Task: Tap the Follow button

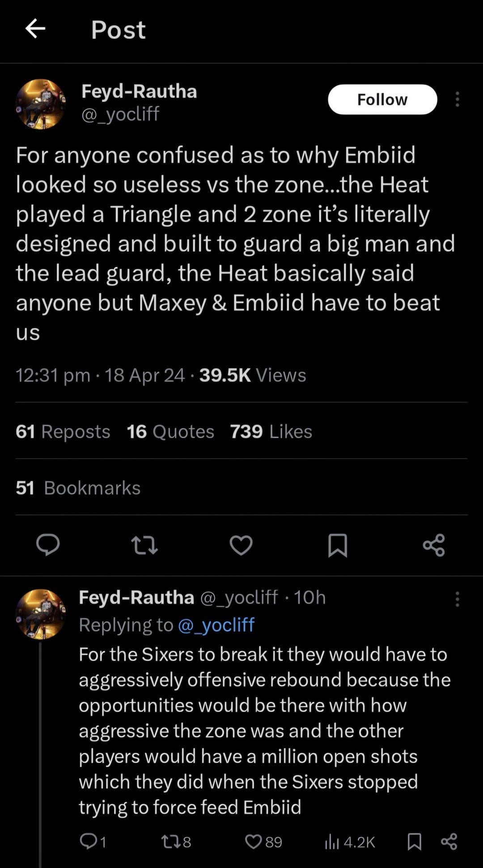Action: click(382, 99)
